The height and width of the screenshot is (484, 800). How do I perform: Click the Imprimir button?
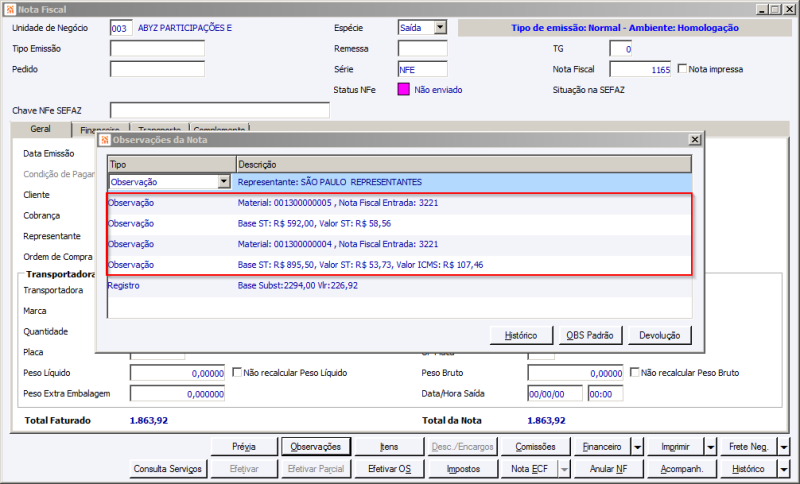tap(676, 447)
